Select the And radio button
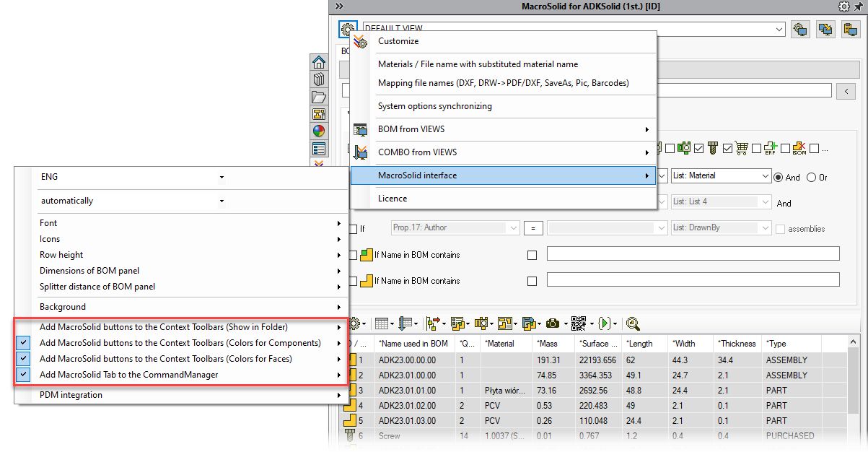This screenshot has width=868, height=452. tap(778, 177)
